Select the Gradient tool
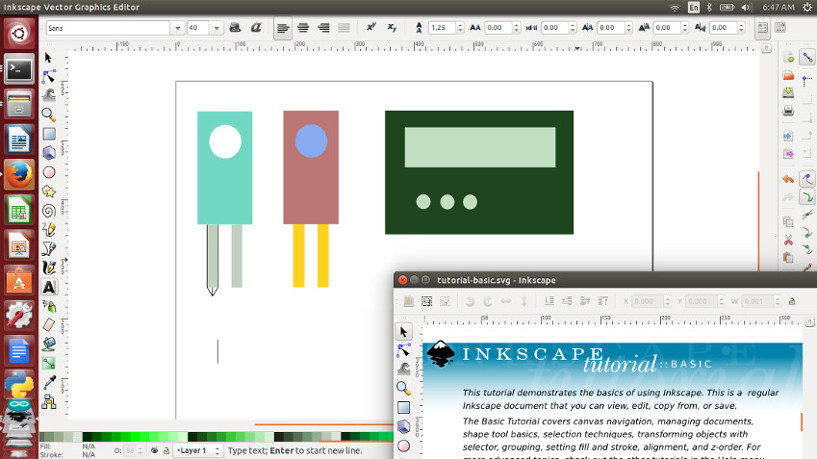This screenshot has width=817, height=459. point(49,363)
